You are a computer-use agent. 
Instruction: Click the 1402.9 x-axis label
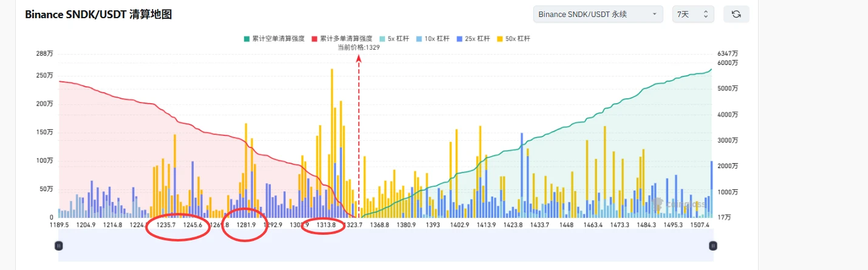(460, 225)
